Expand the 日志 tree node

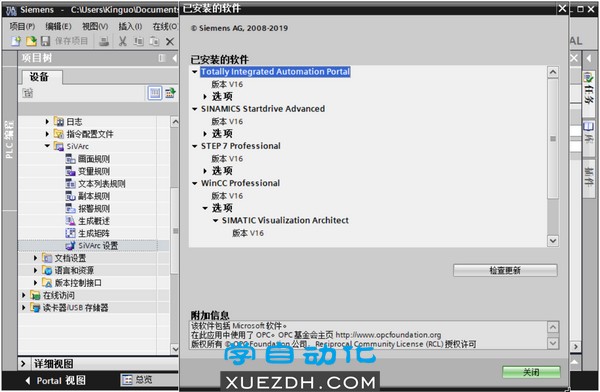(47, 122)
